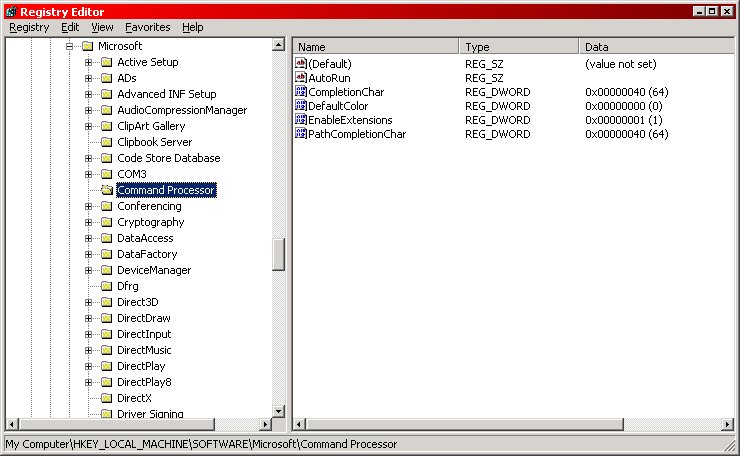Expand the Code Store Database key
Screen dimensions: 740x456
click(88, 158)
